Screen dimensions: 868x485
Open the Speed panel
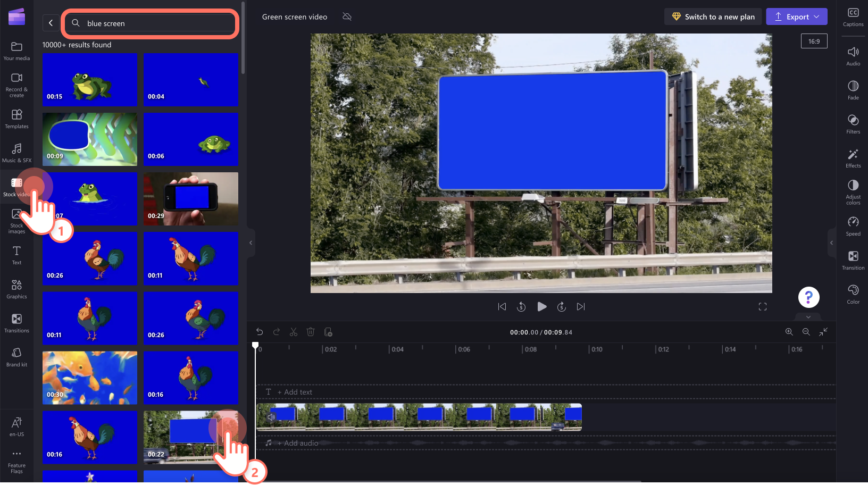point(853,226)
